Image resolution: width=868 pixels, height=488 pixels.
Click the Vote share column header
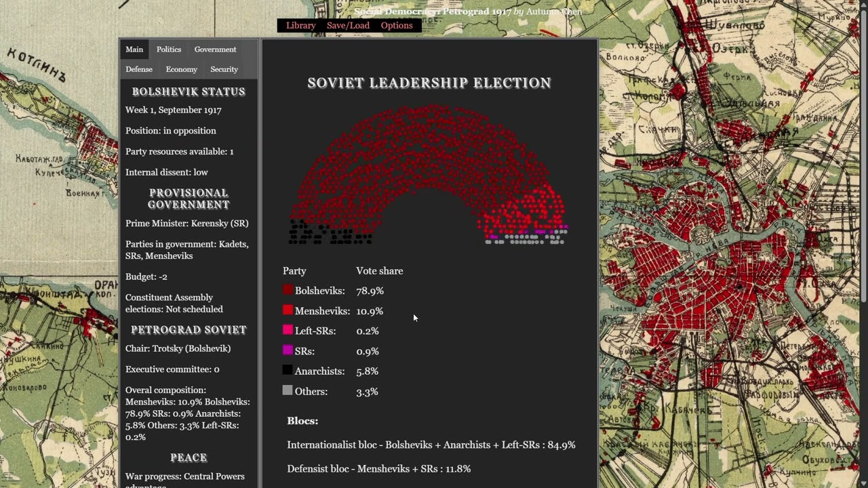(380, 270)
